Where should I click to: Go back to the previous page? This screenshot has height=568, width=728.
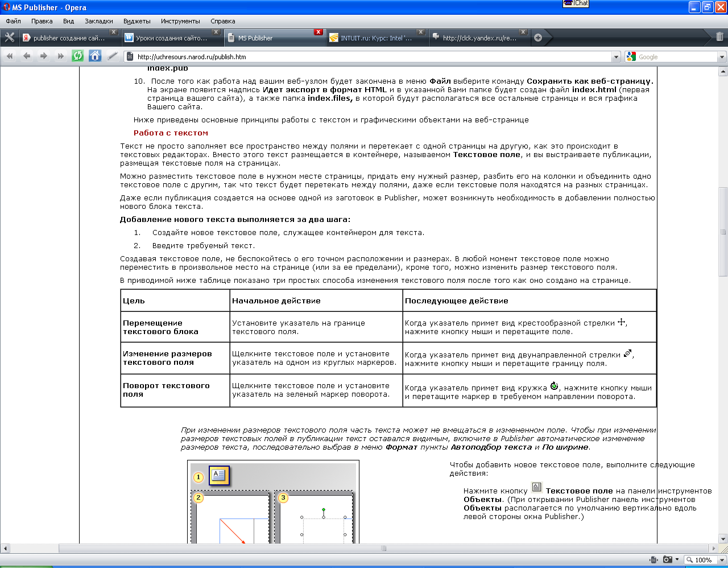pyautogui.click(x=27, y=56)
